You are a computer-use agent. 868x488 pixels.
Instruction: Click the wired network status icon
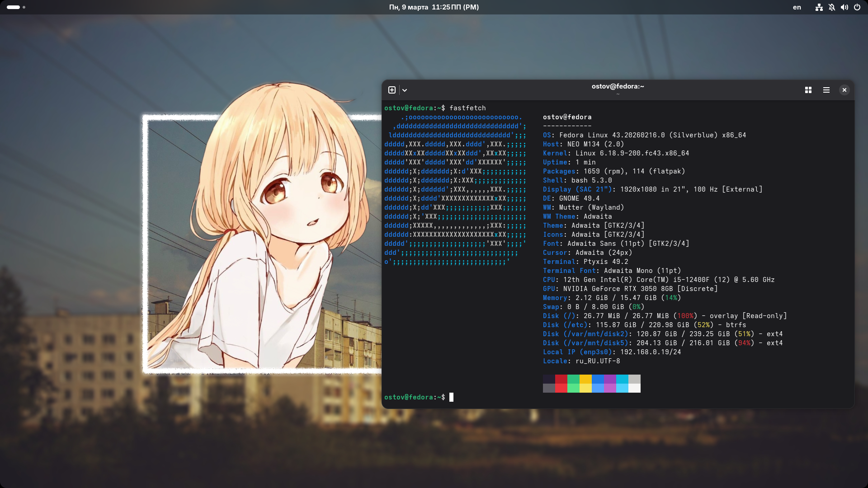tap(819, 7)
